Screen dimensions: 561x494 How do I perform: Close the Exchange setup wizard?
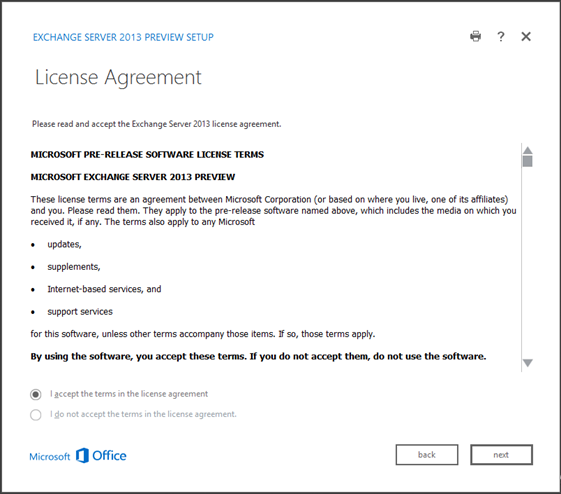[x=526, y=36]
